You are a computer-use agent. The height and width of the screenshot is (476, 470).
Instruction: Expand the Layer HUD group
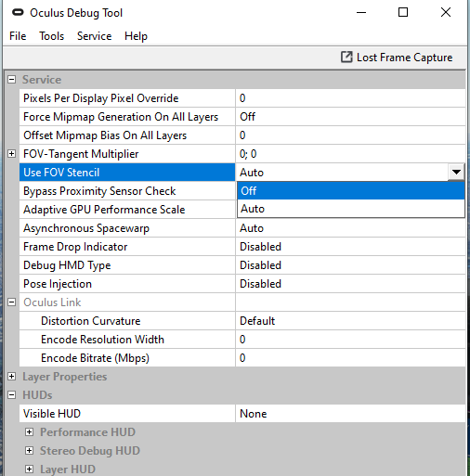click(x=29, y=470)
